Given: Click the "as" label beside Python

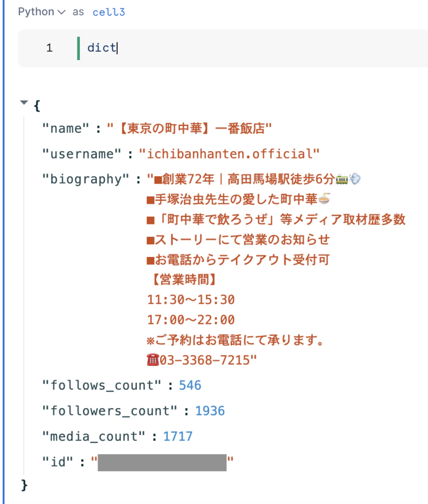Looking at the screenshot, I should point(78,12).
